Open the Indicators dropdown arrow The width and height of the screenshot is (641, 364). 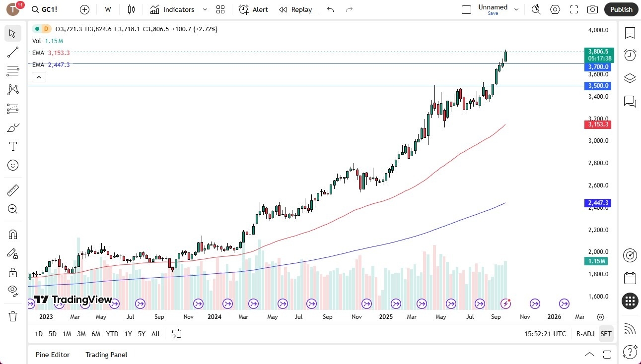(x=205, y=9)
